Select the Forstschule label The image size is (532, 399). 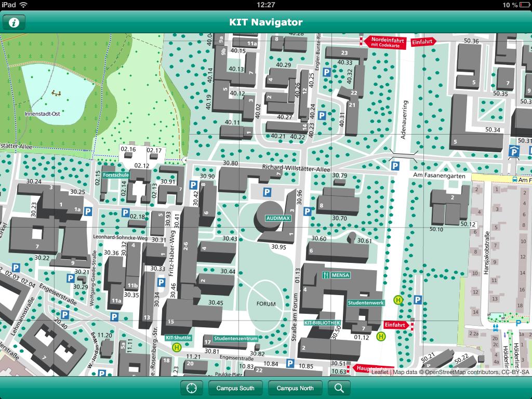115,176
